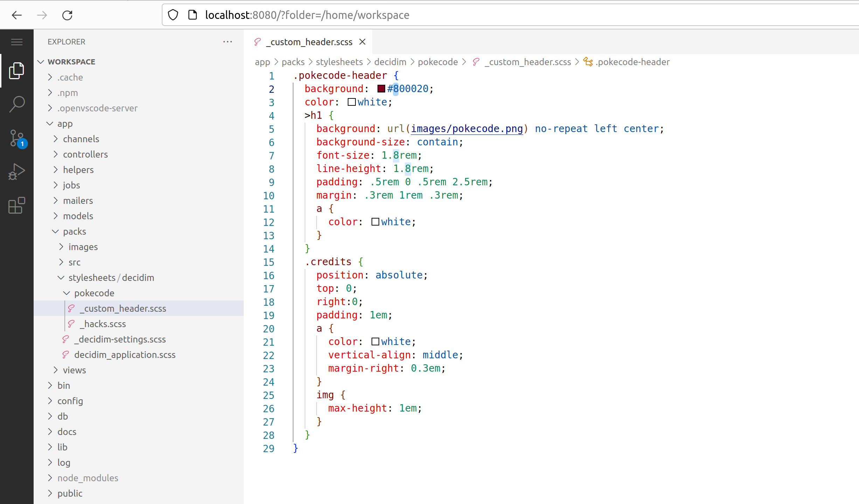Collapse the WORKSPACE root section

pos(41,62)
